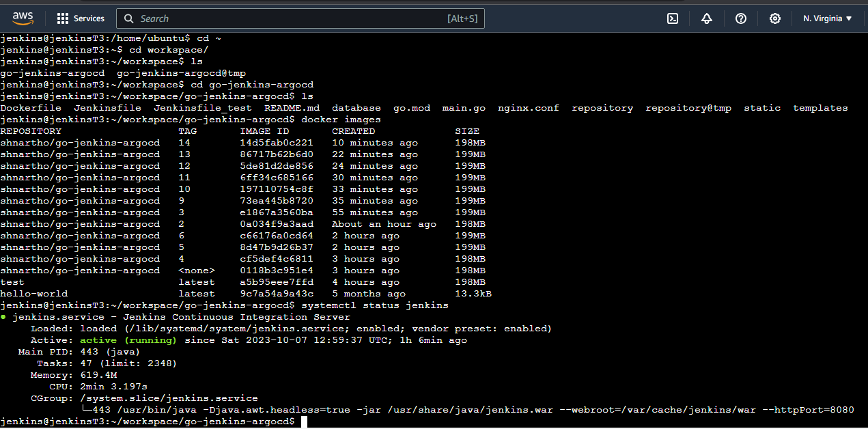Click the go-jenkins-argocd@tmp folder name
The image size is (868, 429).
(x=182, y=73)
